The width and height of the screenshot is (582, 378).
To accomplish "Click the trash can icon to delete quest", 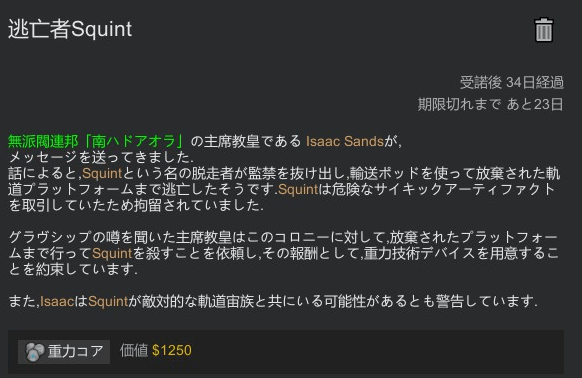I will (x=544, y=30).
